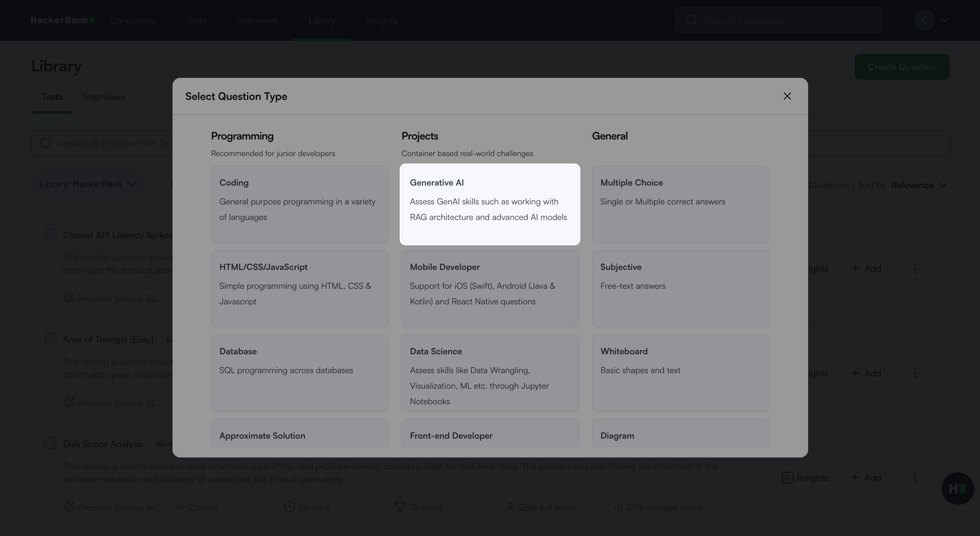View Insights for Disk Space Analysis
The image size is (980, 536).
pyautogui.click(x=805, y=477)
